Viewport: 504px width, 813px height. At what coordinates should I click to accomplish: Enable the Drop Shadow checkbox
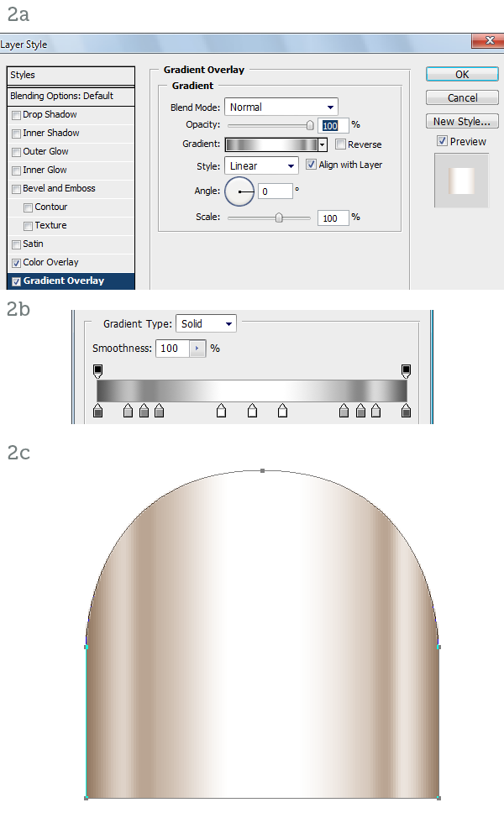point(17,115)
